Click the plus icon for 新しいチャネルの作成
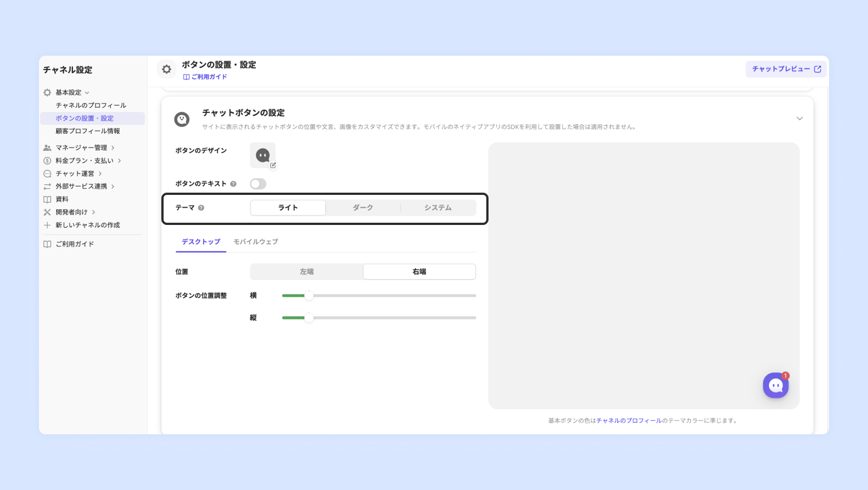Viewport: 868px width, 490px height. pos(47,225)
